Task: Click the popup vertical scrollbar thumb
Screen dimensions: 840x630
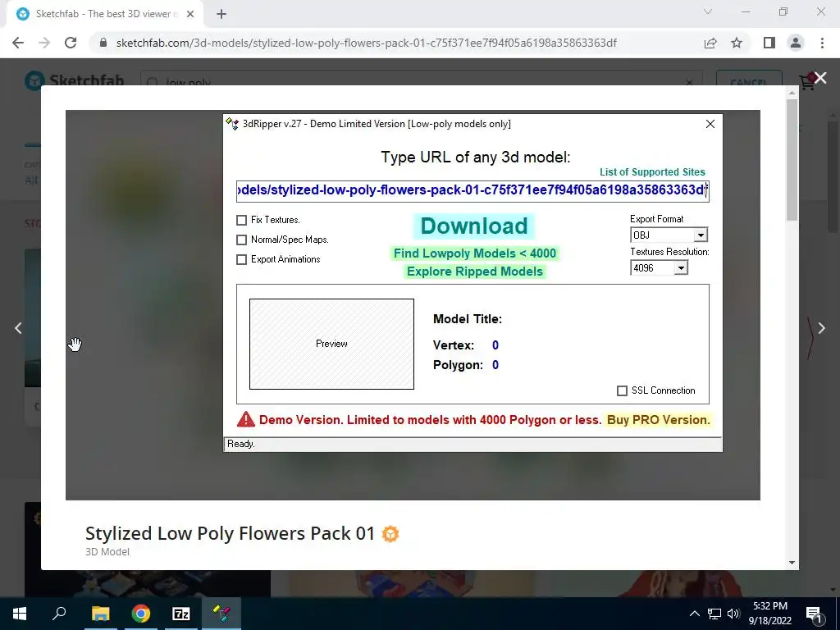Action: (x=792, y=159)
